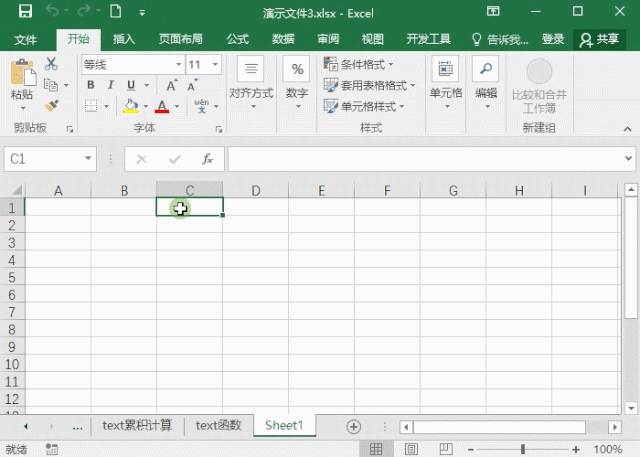Open the 文件 menu

tap(25, 40)
